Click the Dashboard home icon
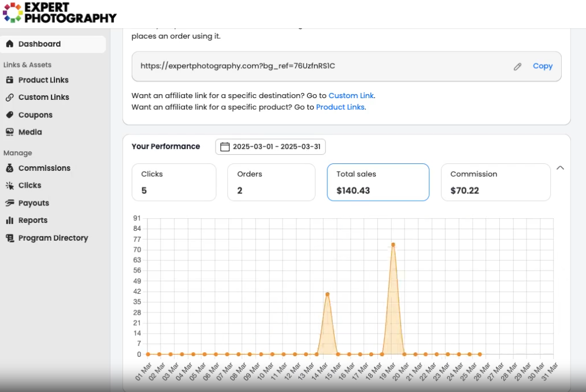 pos(10,44)
